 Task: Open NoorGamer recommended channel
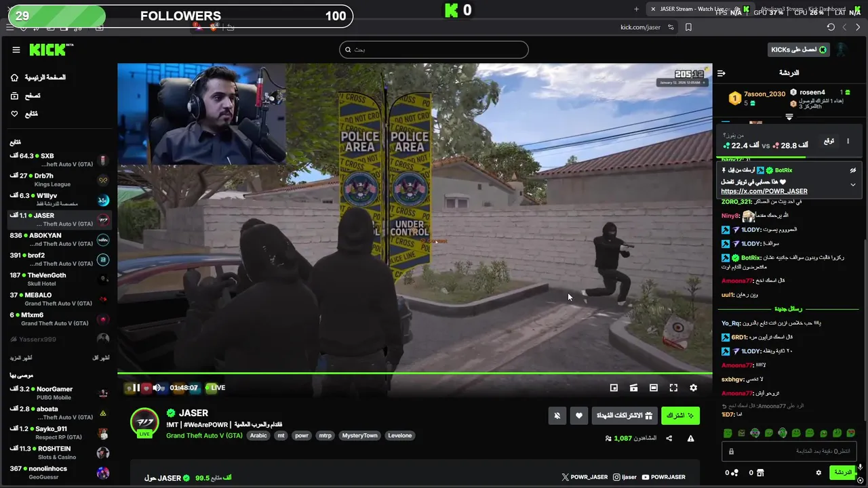point(59,393)
